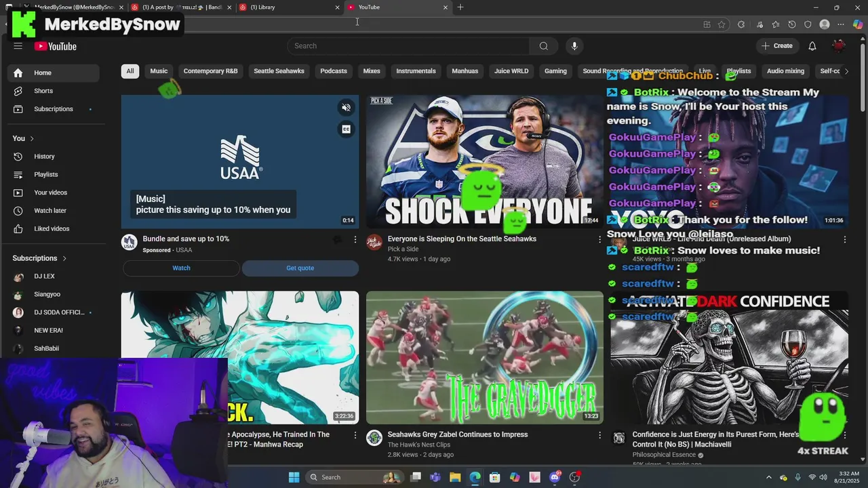868x488 pixels.
Task: Open Your videos in the sidebar
Action: 54,192
